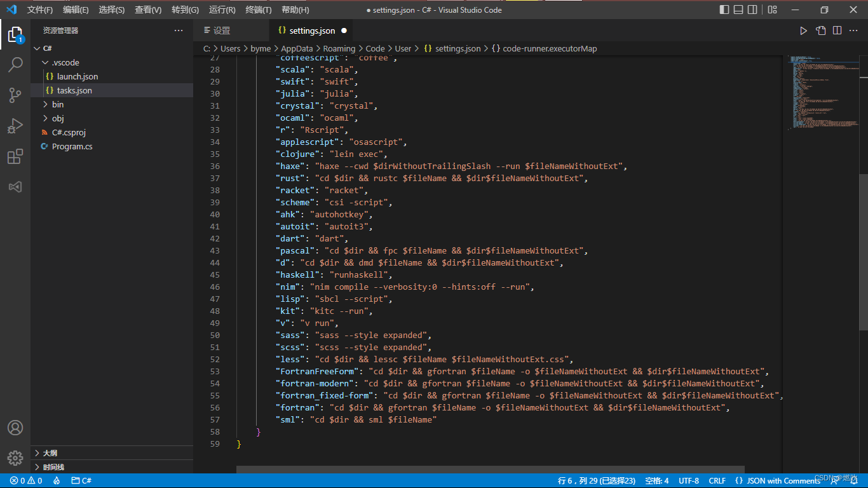Change end of line sequence CRLF
The width and height of the screenshot is (868, 488).
(x=717, y=481)
